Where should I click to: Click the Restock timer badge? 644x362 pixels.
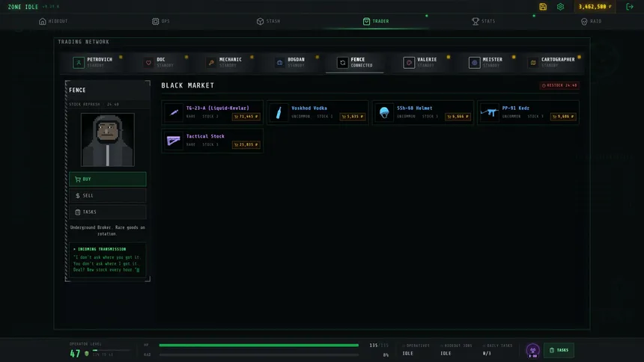[x=559, y=85]
